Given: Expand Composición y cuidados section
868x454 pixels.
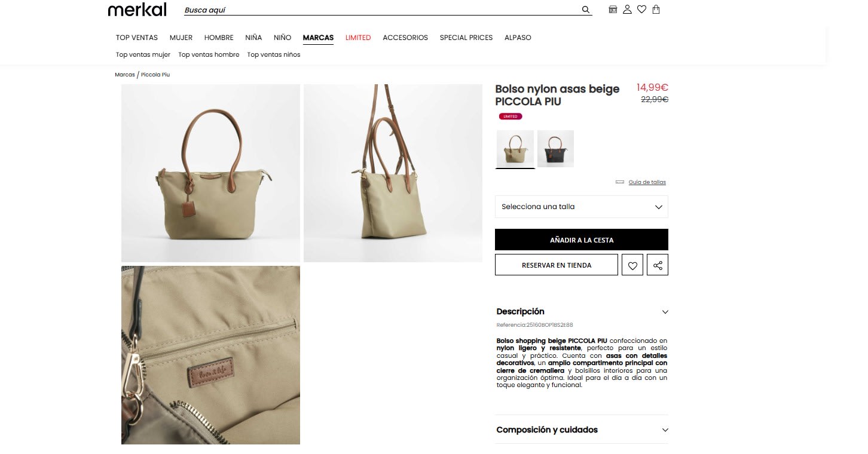Looking at the screenshot, I should click(582, 430).
